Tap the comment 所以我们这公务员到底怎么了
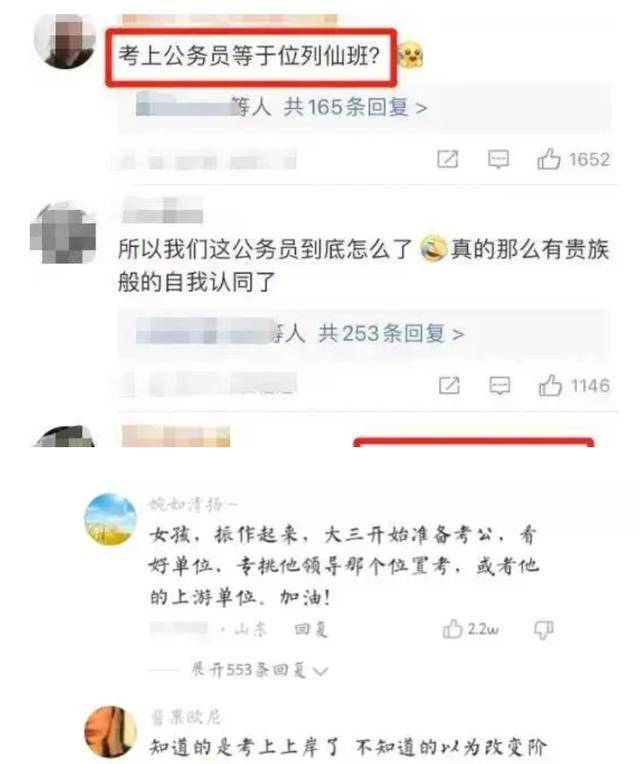Image resolution: width=640 pixels, height=764 pixels. [363, 266]
